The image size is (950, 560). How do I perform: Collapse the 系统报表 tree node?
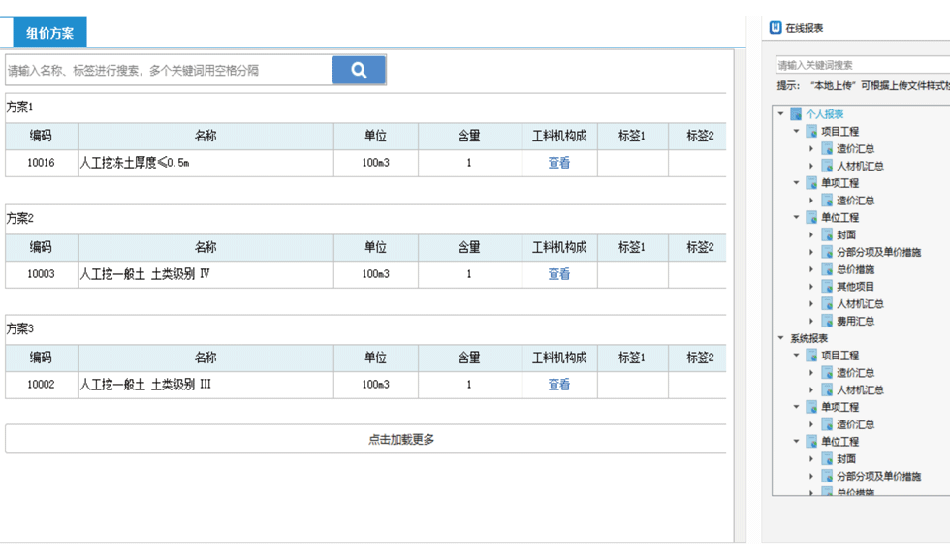click(x=781, y=338)
